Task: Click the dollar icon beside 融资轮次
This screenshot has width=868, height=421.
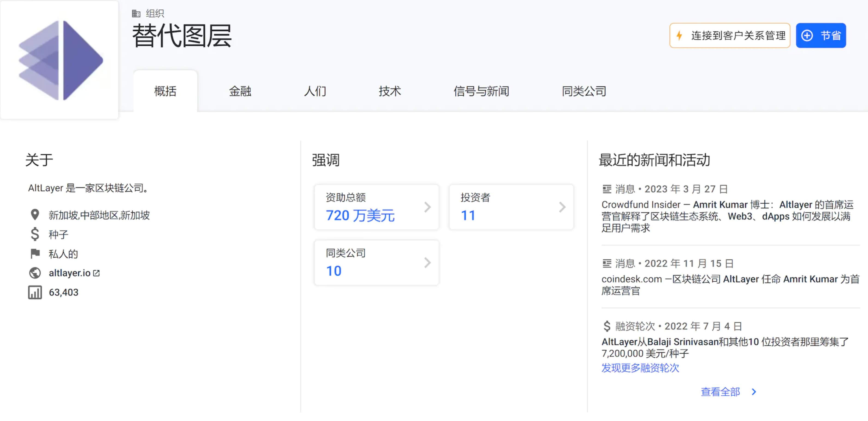Action: [x=607, y=326]
